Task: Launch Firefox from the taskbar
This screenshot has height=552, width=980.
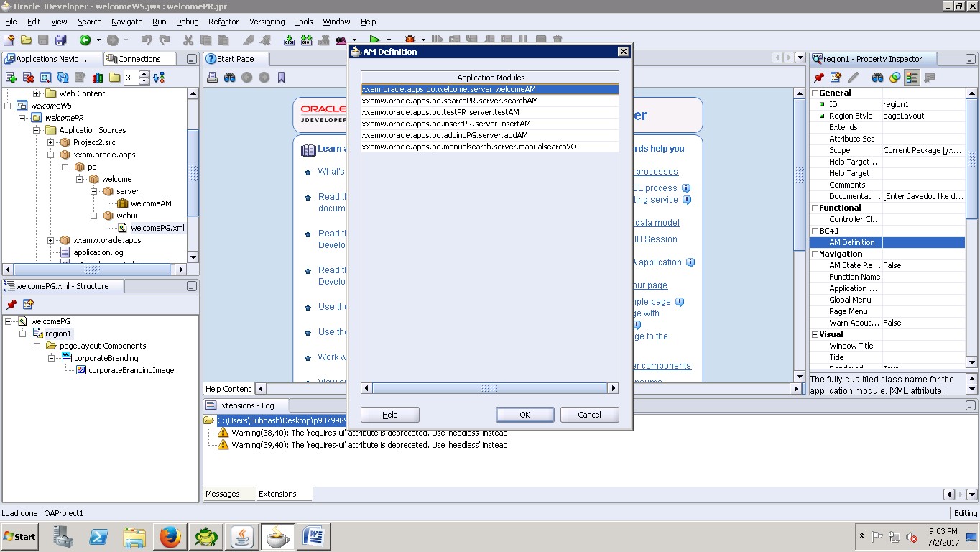Action: click(x=170, y=536)
